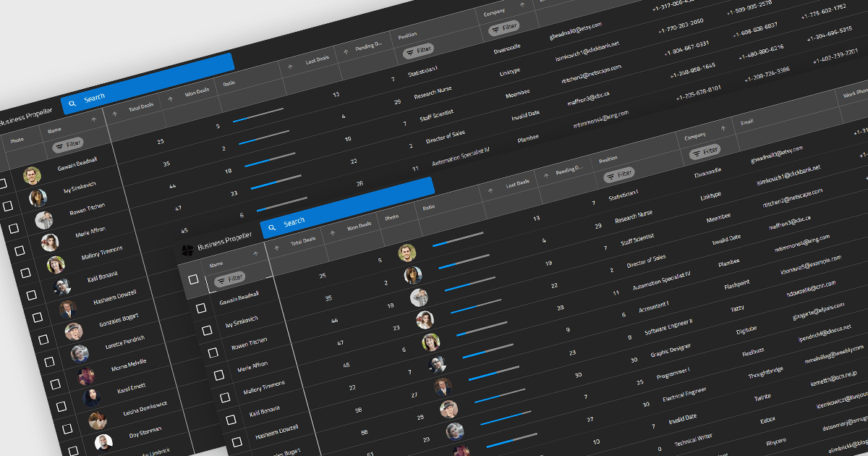Toggle the header select-all checkbox above Gawain Beadnall
Viewport: 868px width, 456px height.
click(x=193, y=279)
